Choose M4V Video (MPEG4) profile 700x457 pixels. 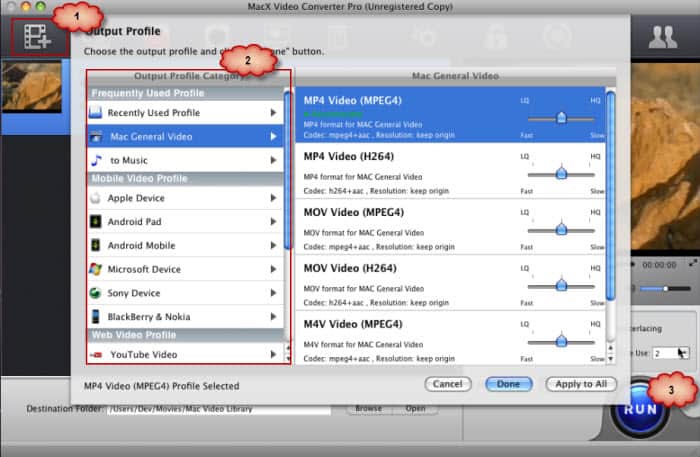point(450,338)
